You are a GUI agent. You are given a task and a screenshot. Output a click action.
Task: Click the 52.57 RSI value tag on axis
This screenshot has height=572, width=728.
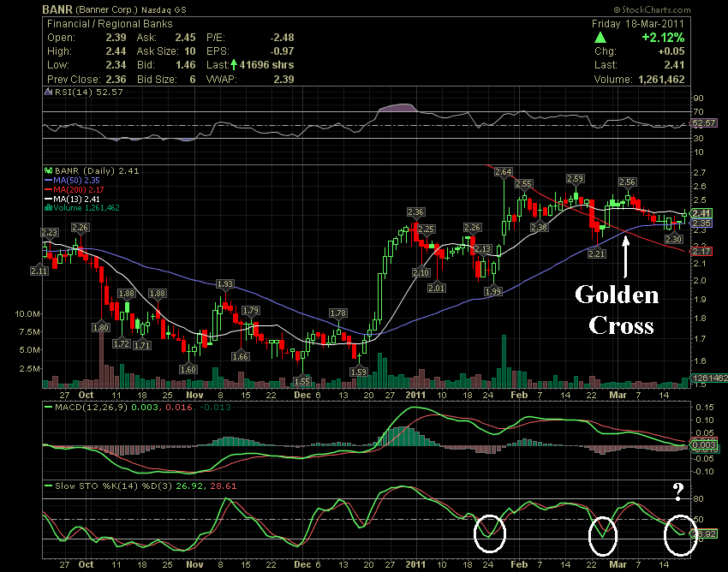[x=703, y=123]
